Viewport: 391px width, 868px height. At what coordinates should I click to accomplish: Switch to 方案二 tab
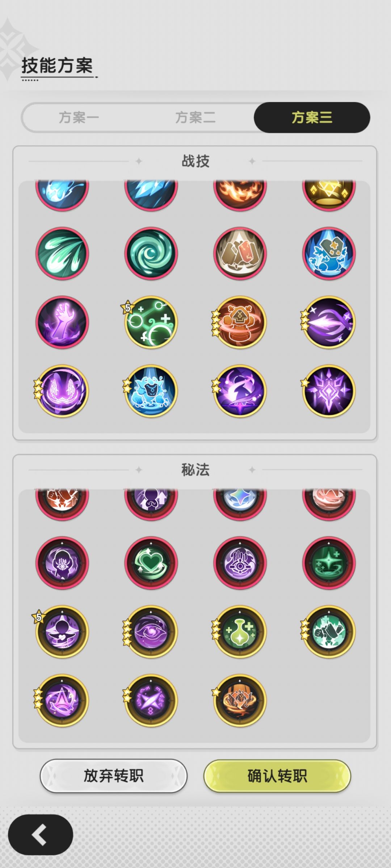click(195, 118)
